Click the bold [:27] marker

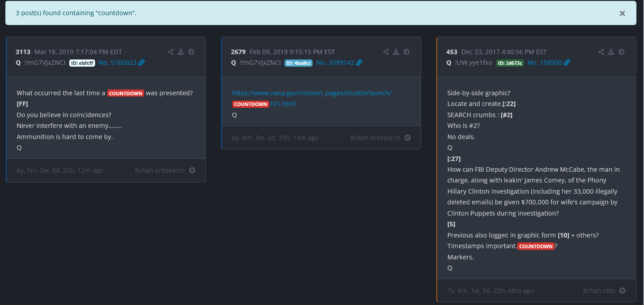[454, 159]
